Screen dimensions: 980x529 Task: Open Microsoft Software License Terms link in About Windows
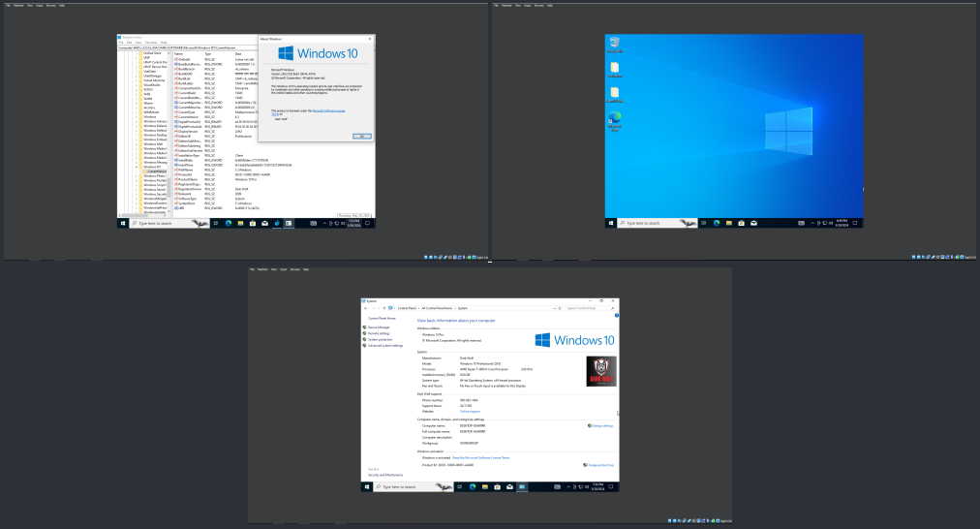click(328, 110)
